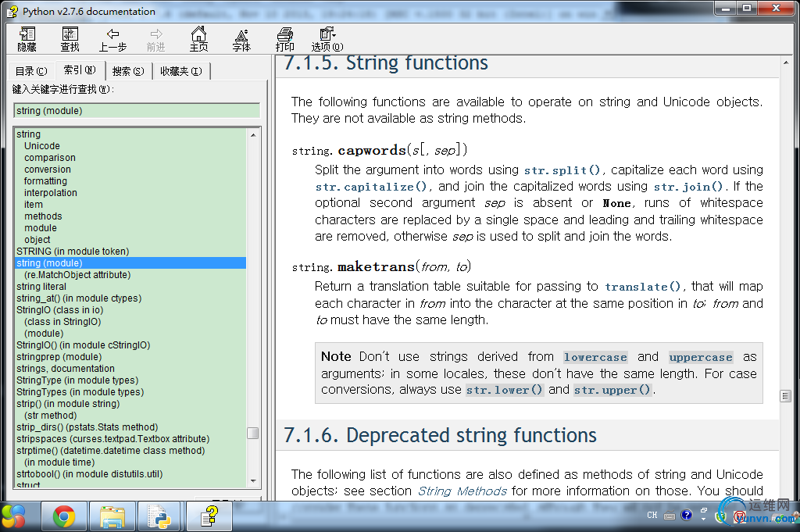Click the Print (打印) toolbar icon
The width and height of the screenshot is (800, 532).
pos(284,39)
